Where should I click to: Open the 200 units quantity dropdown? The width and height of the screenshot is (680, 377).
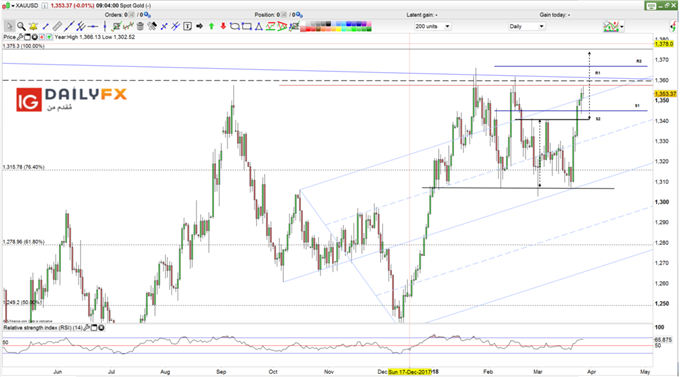tap(432, 26)
